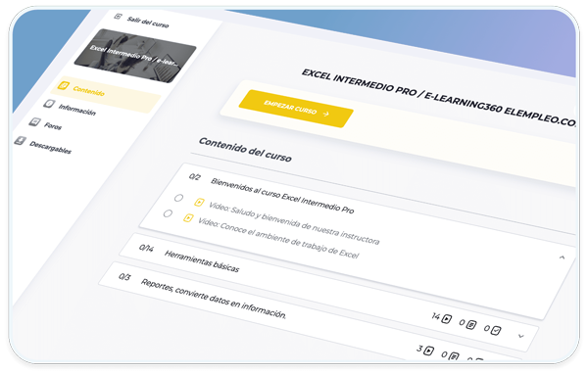Select the Contenido icon in sidebar
Image resolution: width=588 pixels, height=375 pixels.
click(x=63, y=86)
